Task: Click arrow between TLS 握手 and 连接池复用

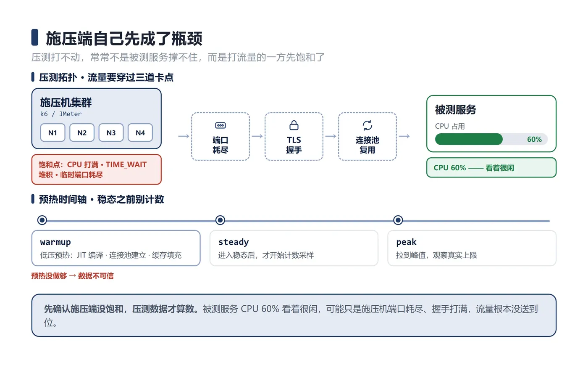Action: pyautogui.click(x=331, y=136)
